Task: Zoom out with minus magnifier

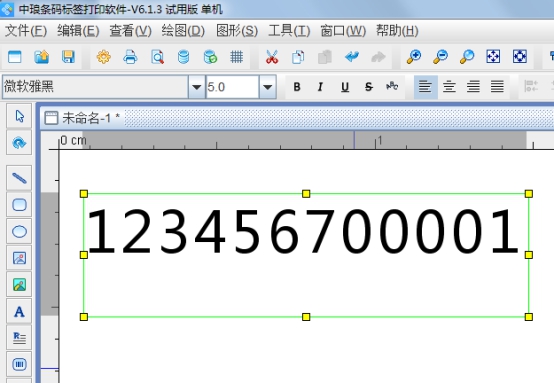Action: [x=440, y=57]
